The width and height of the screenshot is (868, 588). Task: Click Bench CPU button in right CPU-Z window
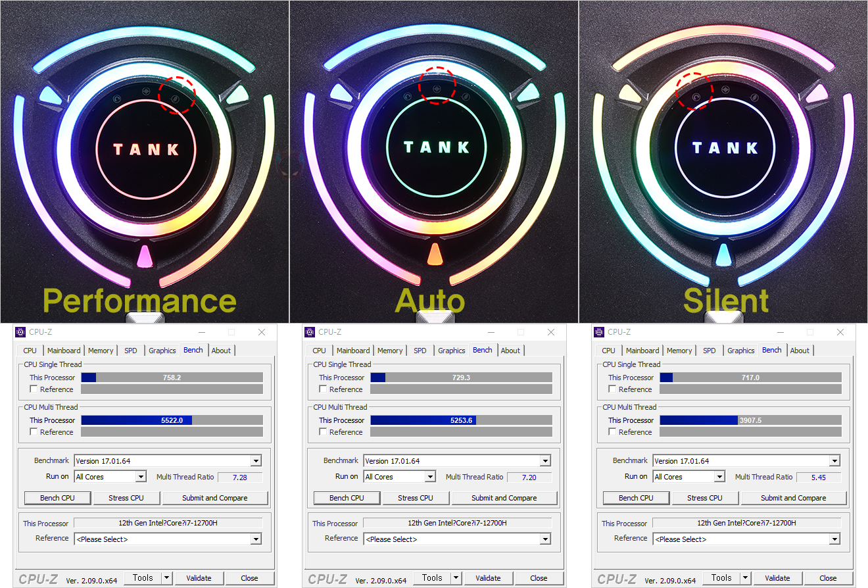(636, 498)
